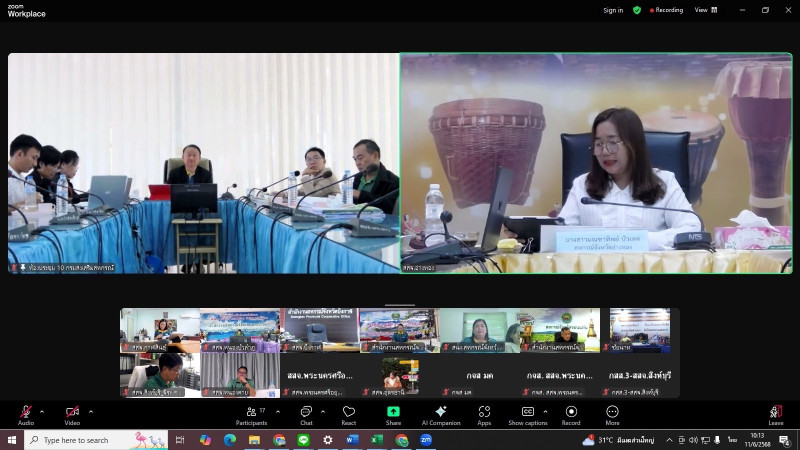Image resolution: width=800 pixels, height=450 pixels.
Task: Click the speaker volume icon in the system tray
Action: pos(693,440)
